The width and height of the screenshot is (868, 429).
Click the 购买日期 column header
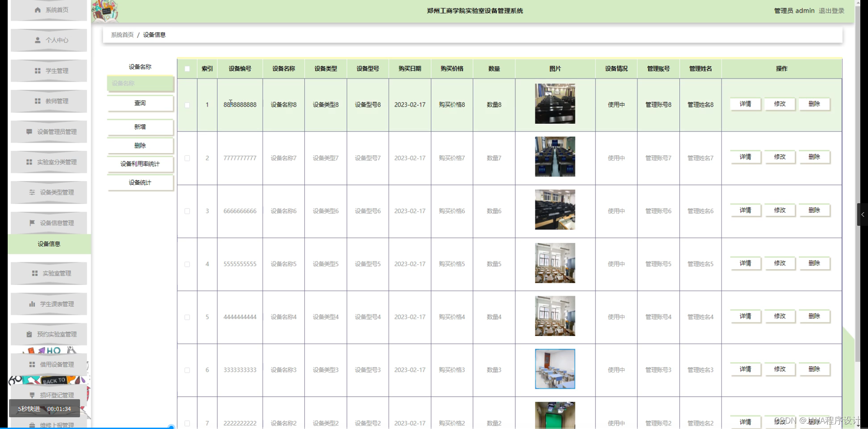(x=410, y=69)
